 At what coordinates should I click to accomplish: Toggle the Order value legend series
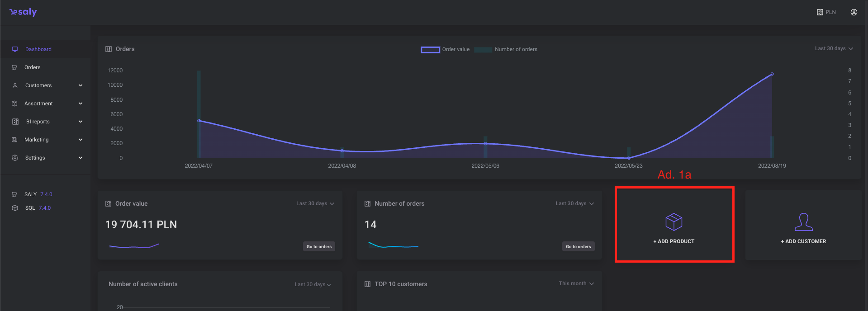click(445, 49)
